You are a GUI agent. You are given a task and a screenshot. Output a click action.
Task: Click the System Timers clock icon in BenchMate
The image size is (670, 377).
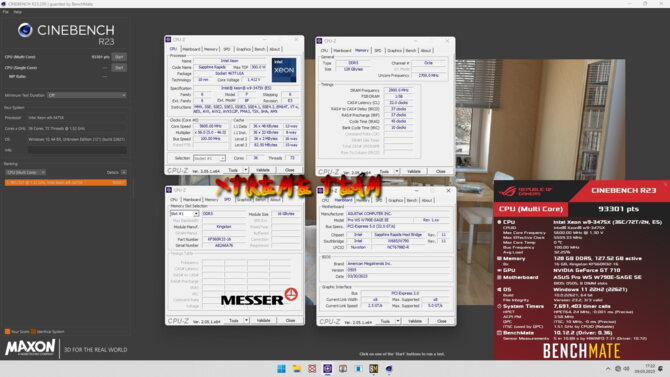(499, 306)
